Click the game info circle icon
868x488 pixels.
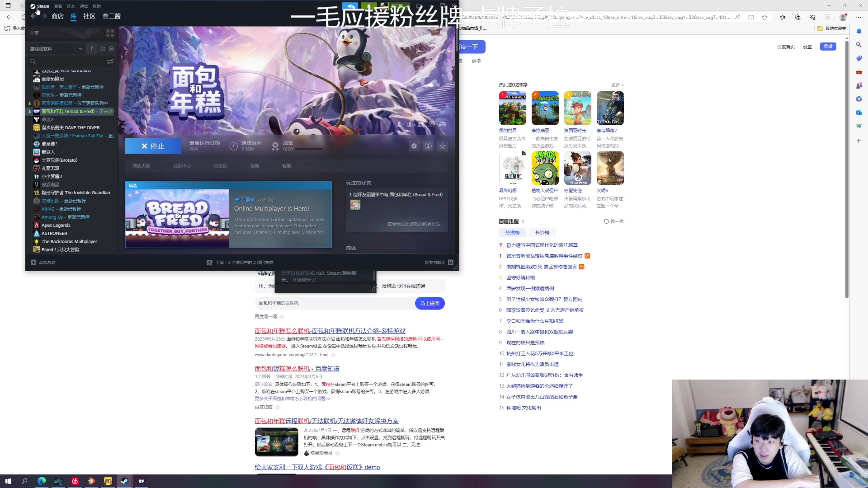click(x=428, y=146)
